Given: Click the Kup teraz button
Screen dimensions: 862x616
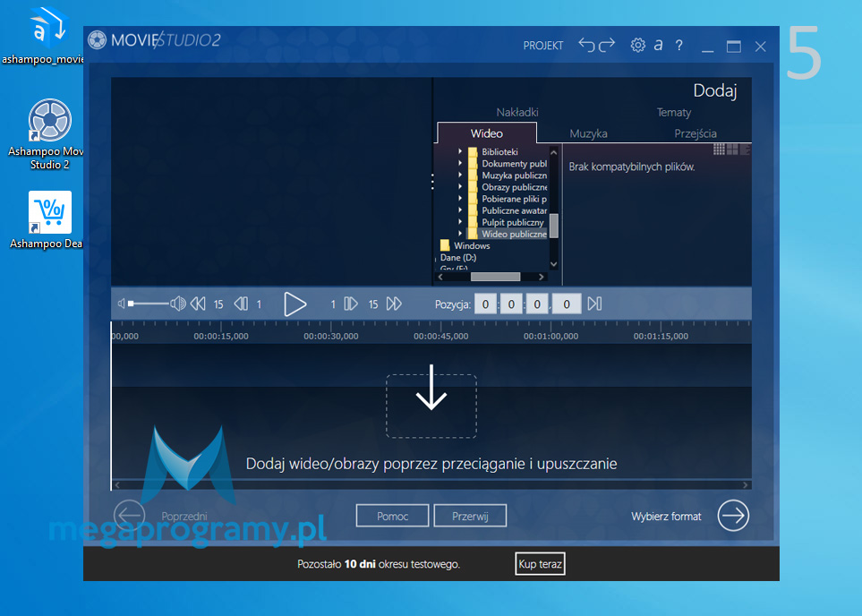Looking at the screenshot, I should pyautogui.click(x=540, y=564).
